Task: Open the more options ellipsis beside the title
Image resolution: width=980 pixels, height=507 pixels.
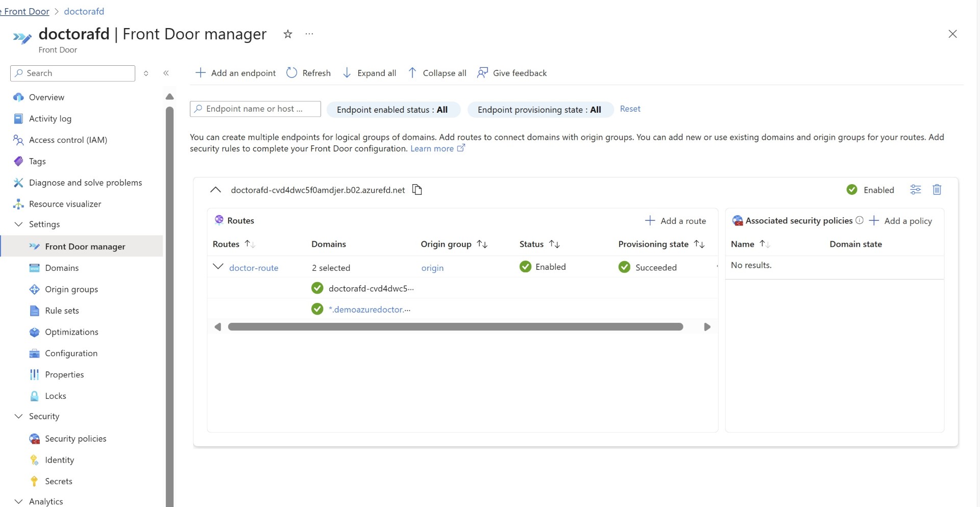Action: 309,34
